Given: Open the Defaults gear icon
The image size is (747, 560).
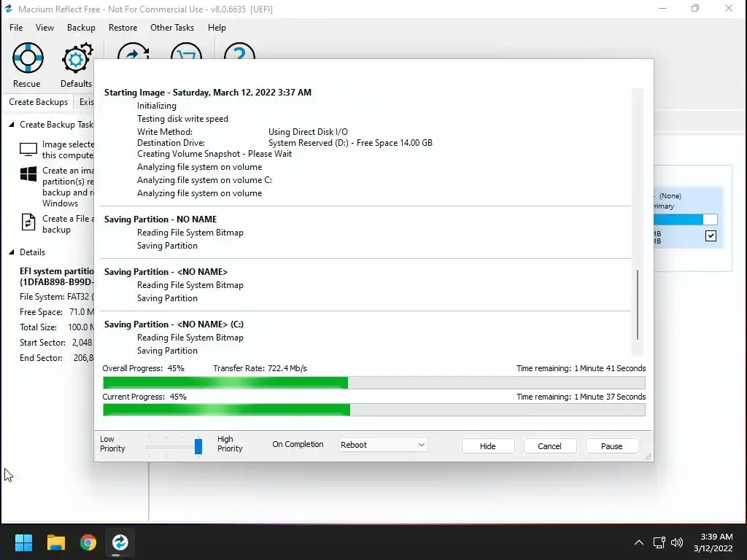Looking at the screenshot, I should click(x=77, y=58).
